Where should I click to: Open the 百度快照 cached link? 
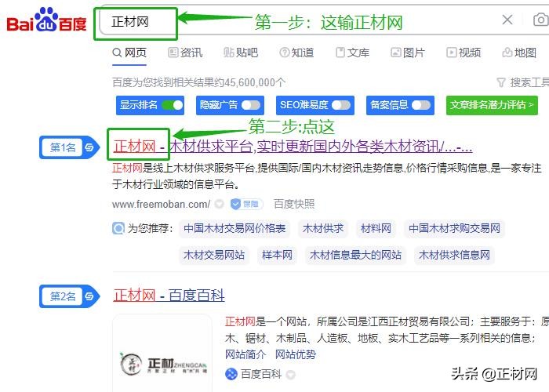coord(294,204)
